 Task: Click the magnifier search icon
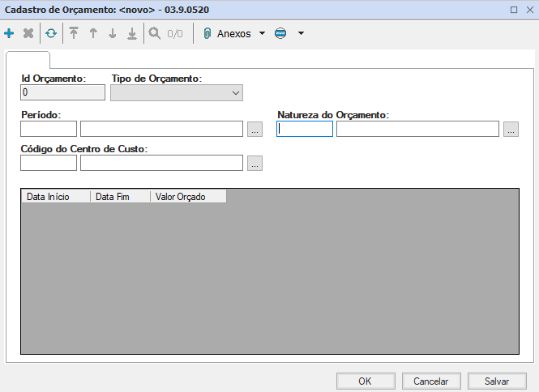coord(154,34)
